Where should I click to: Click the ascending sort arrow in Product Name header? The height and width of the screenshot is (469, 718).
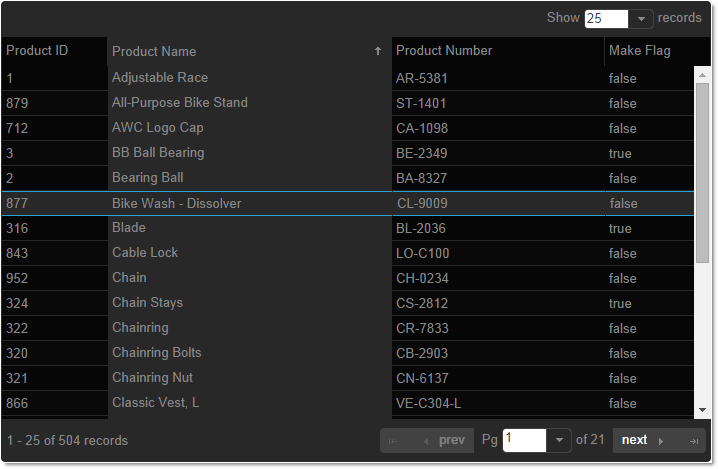[377, 51]
